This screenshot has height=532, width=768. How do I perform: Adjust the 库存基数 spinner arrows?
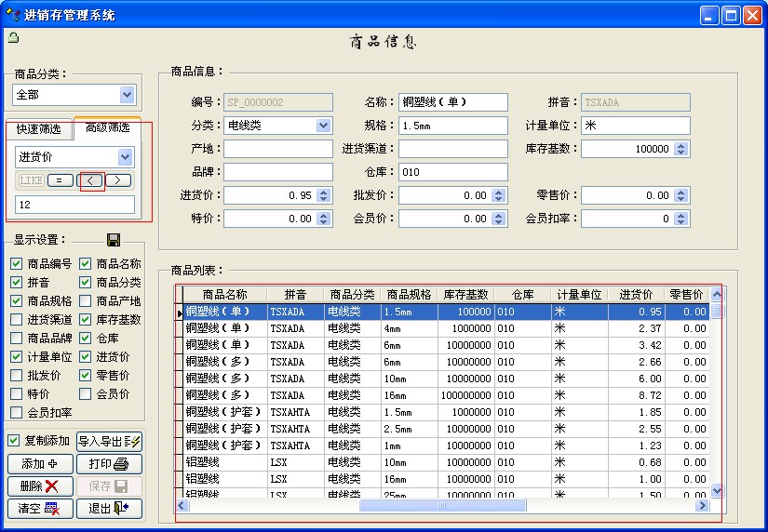[680, 149]
